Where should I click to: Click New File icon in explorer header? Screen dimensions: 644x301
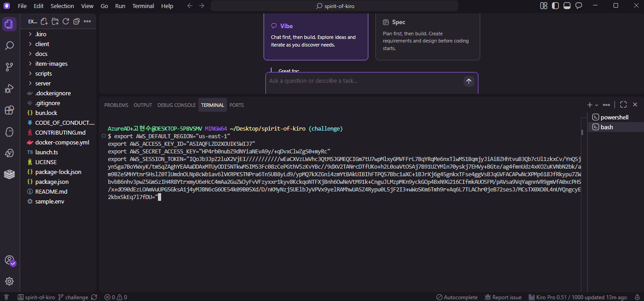tap(44, 21)
